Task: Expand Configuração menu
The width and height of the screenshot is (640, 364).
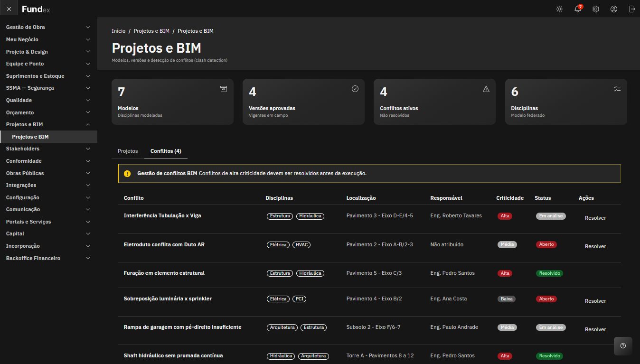Action: coord(48,197)
